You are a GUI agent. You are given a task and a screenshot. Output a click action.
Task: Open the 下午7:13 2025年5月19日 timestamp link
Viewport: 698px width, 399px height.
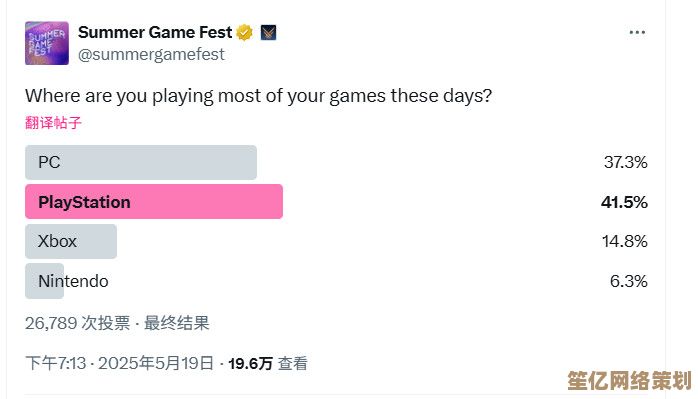pyautogui.click(x=119, y=363)
